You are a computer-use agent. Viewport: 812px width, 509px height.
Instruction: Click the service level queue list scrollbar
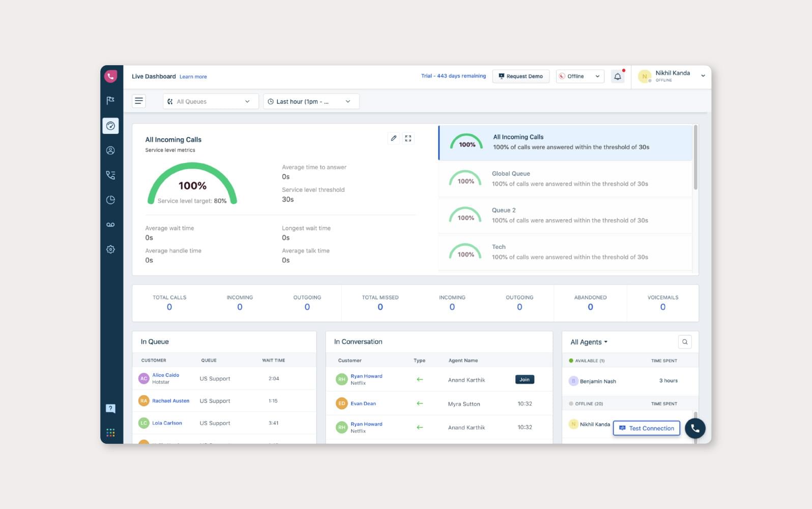[695, 158]
